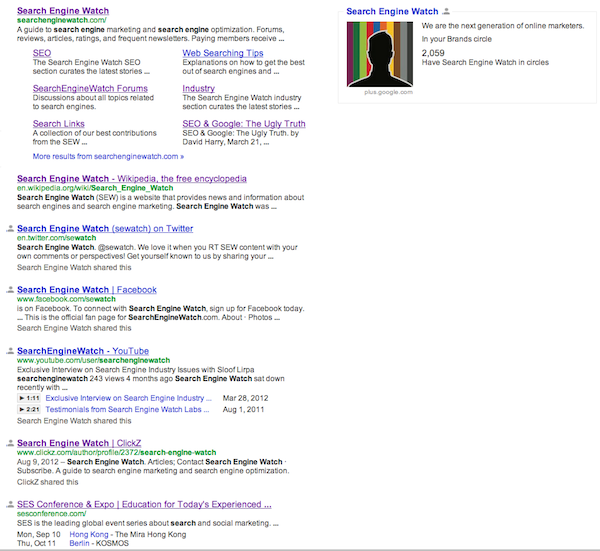The image size is (600, 551).
Task: Click the en.twitter.com/sewatch green URL
Action: (56, 238)
